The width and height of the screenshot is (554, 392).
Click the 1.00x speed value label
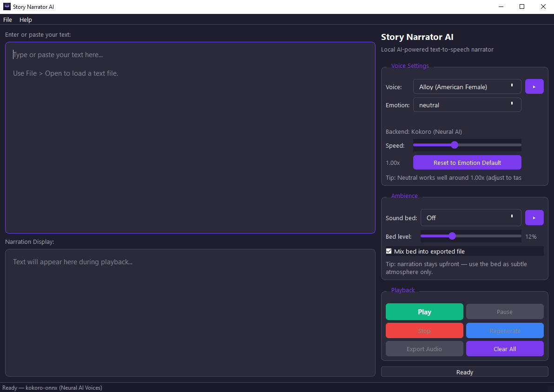(393, 163)
